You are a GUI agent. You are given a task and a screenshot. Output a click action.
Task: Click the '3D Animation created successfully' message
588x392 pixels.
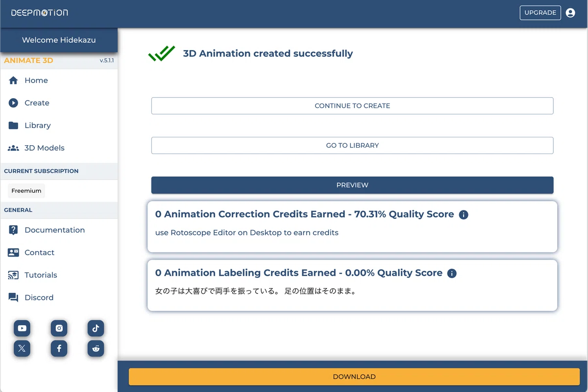coord(268,53)
